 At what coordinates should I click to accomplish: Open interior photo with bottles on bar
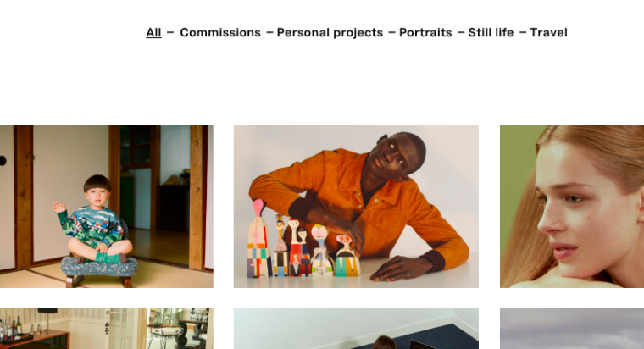(107, 329)
